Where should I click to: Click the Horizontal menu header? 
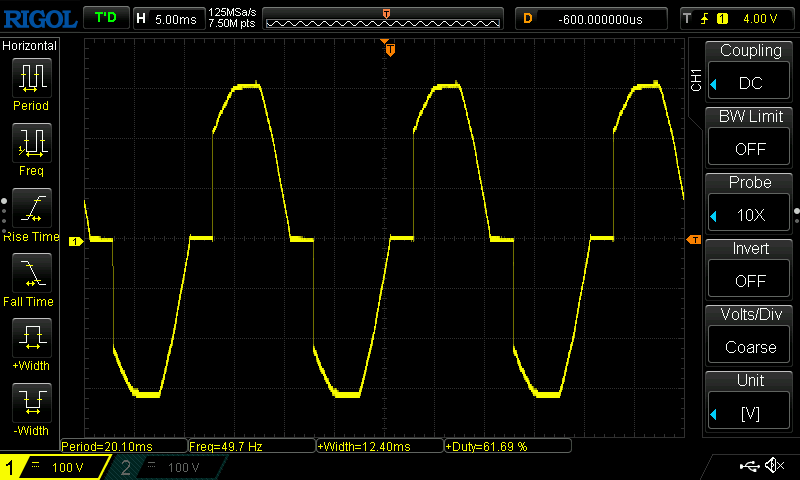pyautogui.click(x=30, y=46)
